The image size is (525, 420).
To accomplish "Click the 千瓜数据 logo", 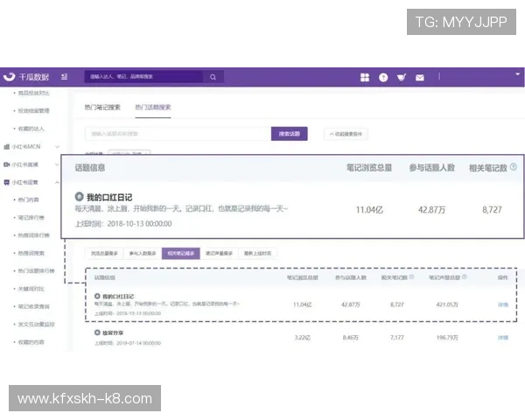I will click(x=26, y=77).
